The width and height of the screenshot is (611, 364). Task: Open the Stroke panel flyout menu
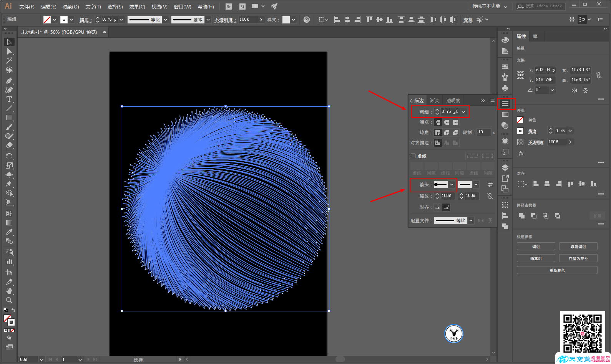pyautogui.click(x=492, y=100)
